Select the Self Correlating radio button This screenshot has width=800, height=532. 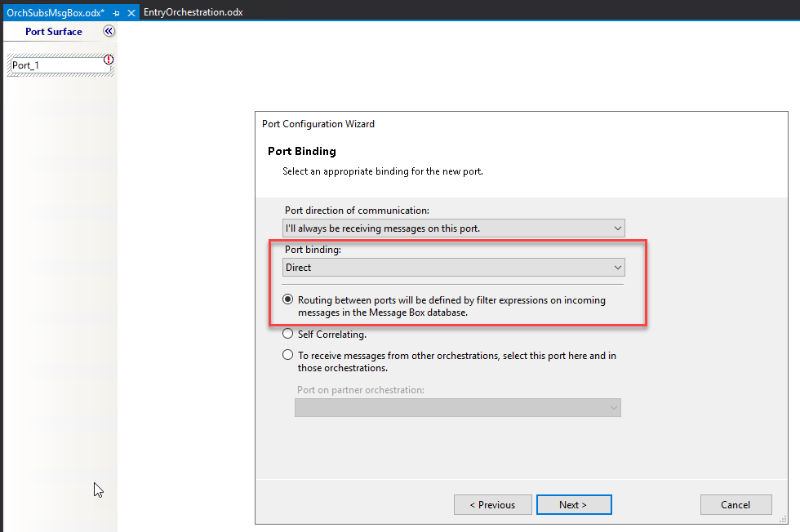(x=287, y=333)
